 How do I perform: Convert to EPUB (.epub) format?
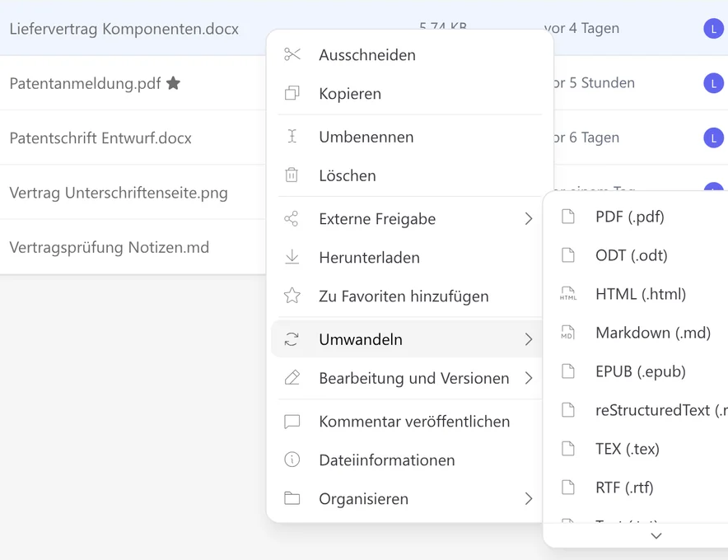638,371
